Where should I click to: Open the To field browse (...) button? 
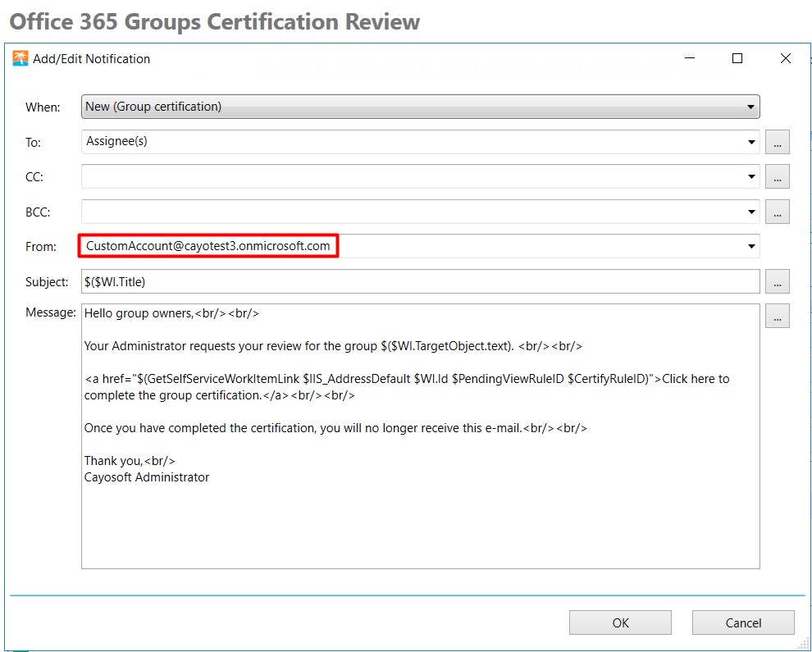click(778, 142)
